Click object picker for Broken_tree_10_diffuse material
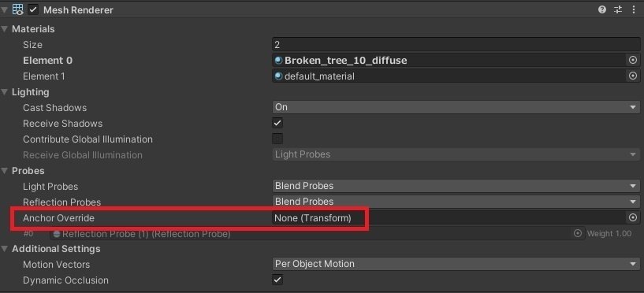The height and width of the screenshot is (293, 644). (633, 61)
